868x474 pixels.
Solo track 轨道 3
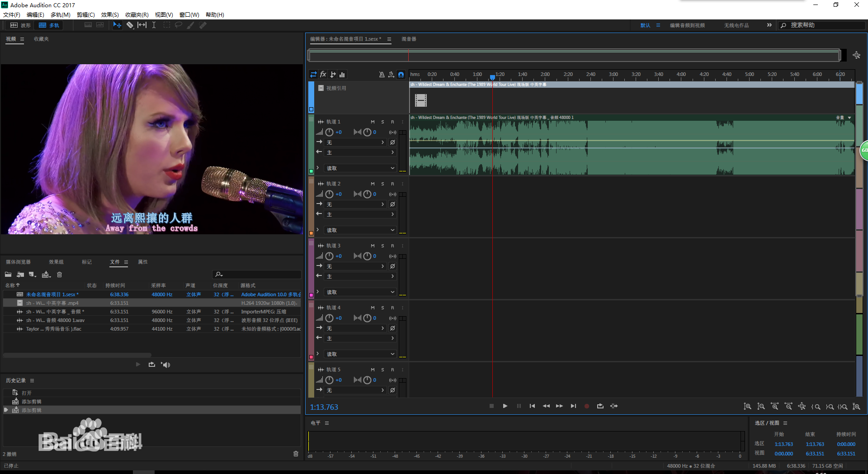pos(382,246)
